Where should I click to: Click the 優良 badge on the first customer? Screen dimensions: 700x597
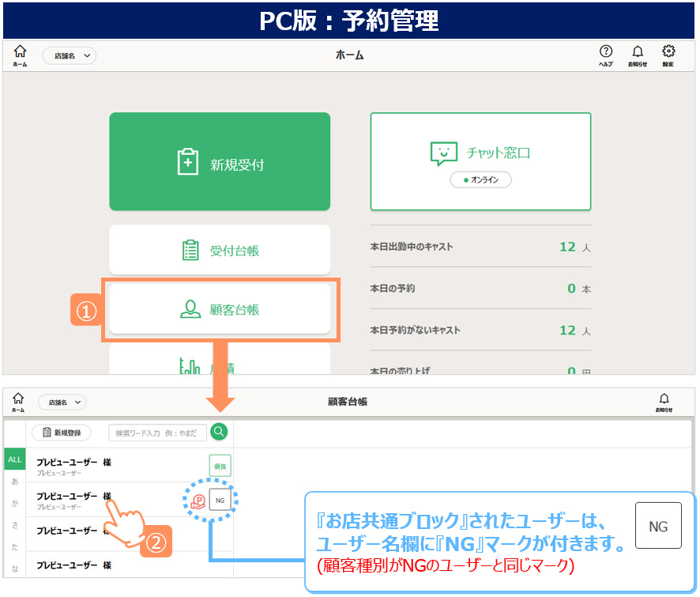pos(220,467)
